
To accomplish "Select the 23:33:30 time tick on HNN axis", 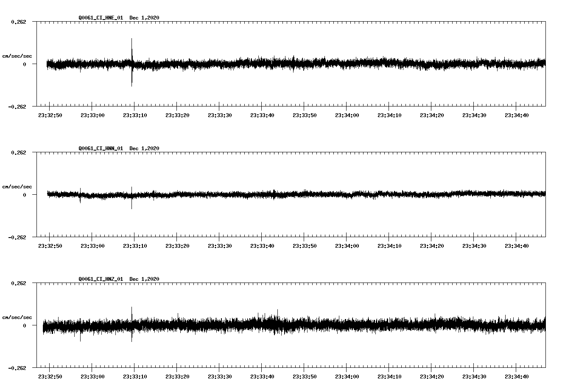I will (x=219, y=245).
